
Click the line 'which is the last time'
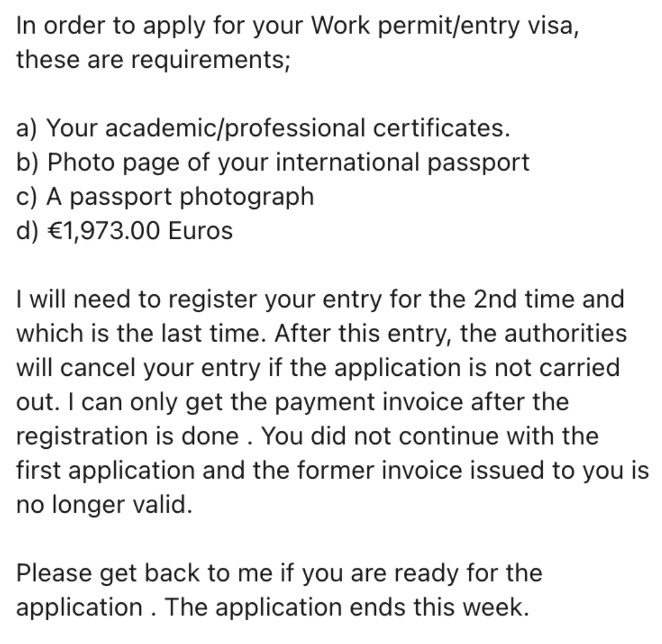(321, 334)
